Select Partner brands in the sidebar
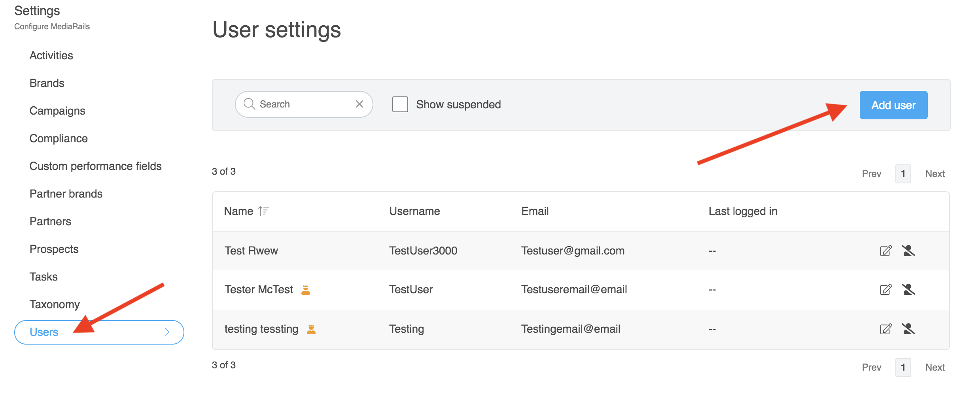The width and height of the screenshot is (980, 407). click(66, 194)
